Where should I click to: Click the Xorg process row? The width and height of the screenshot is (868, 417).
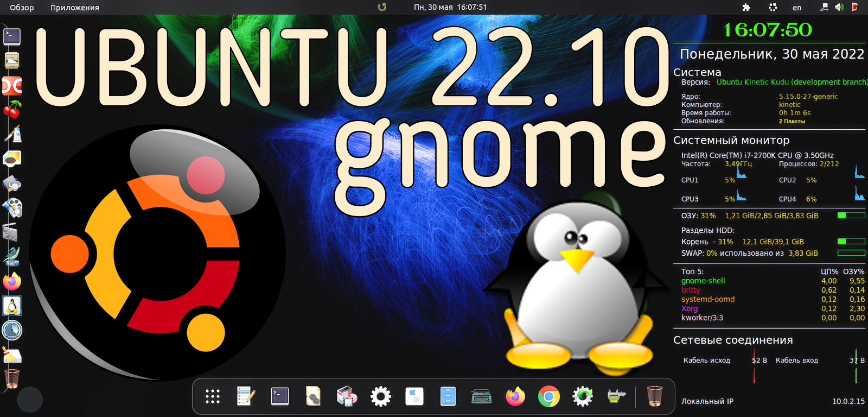click(773, 308)
